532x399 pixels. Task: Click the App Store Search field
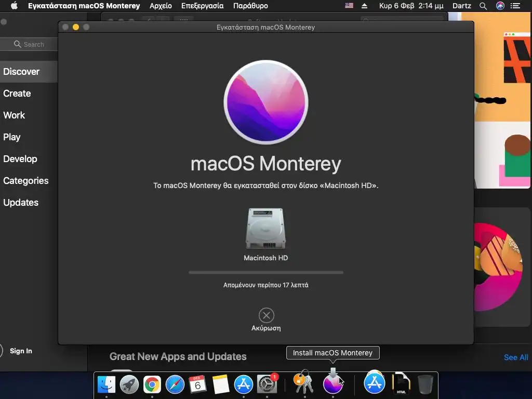pyautogui.click(x=29, y=45)
